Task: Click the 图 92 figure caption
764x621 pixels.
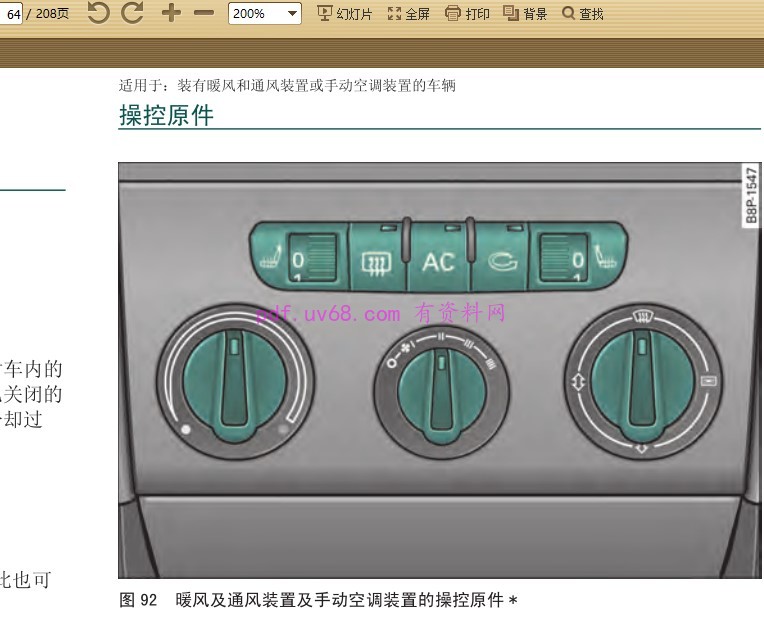Action: pos(318,600)
